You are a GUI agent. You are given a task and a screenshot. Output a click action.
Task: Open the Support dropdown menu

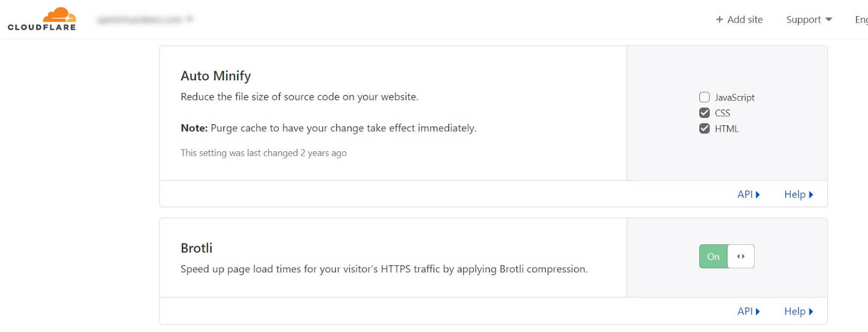(809, 20)
